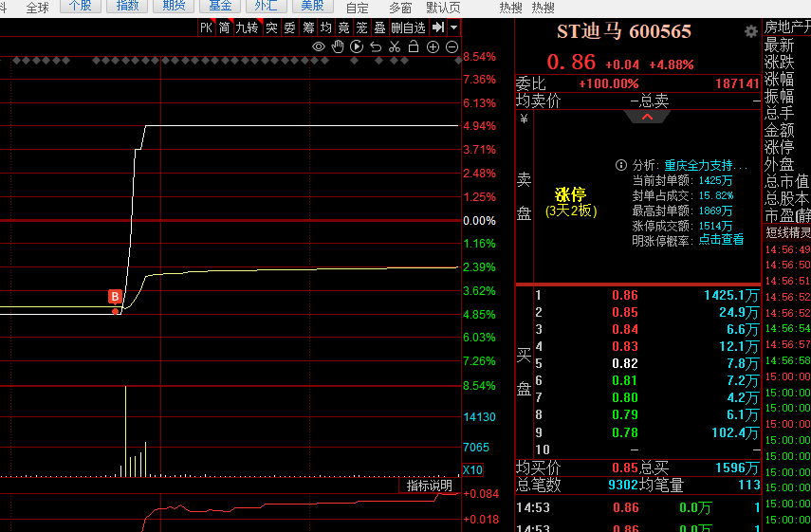Toggle the 突 button in chart toolbar

click(271, 28)
